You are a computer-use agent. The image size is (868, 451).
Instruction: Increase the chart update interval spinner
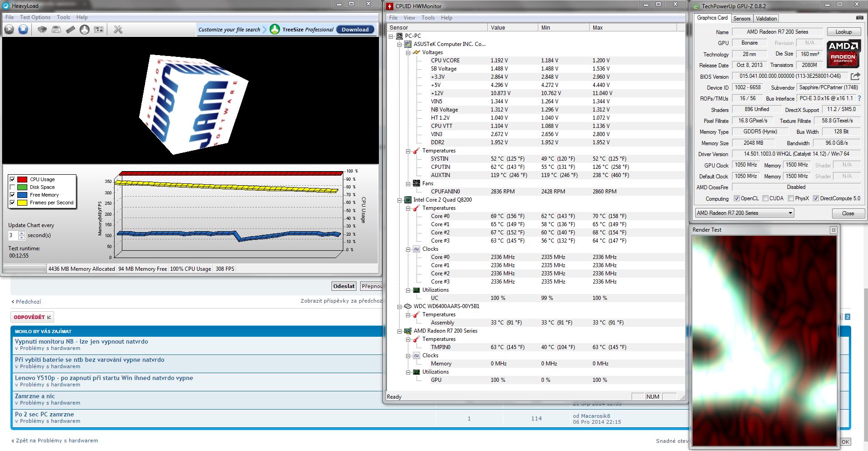(x=22, y=233)
